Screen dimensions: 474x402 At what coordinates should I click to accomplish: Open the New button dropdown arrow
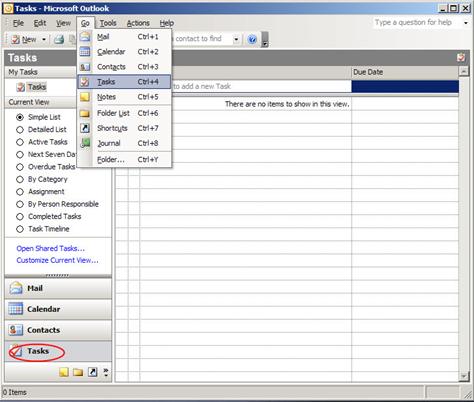coord(44,40)
